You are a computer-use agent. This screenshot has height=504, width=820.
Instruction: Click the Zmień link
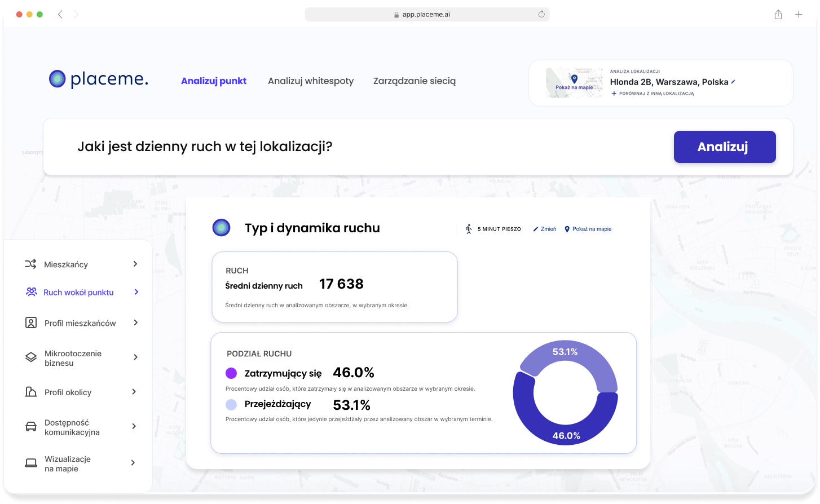pyautogui.click(x=548, y=229)
